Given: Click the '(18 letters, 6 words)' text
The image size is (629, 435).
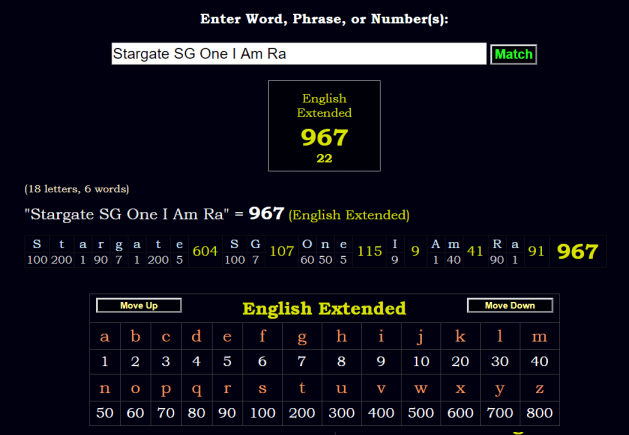Looking at the screenshot, I should click(77, 189).
